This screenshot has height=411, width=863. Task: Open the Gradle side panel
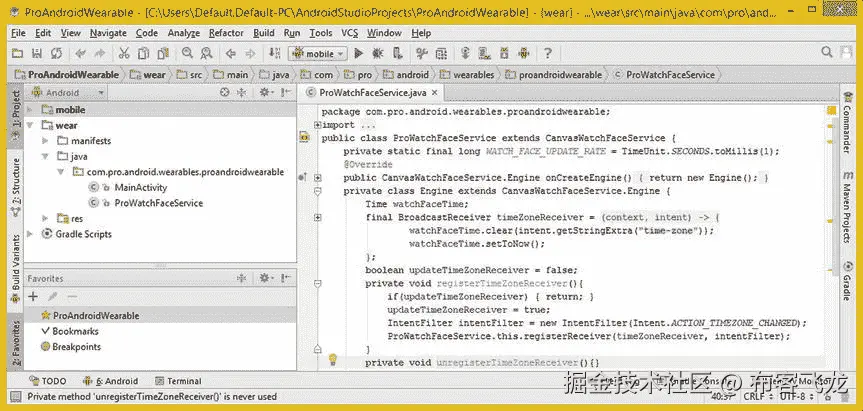848,281
